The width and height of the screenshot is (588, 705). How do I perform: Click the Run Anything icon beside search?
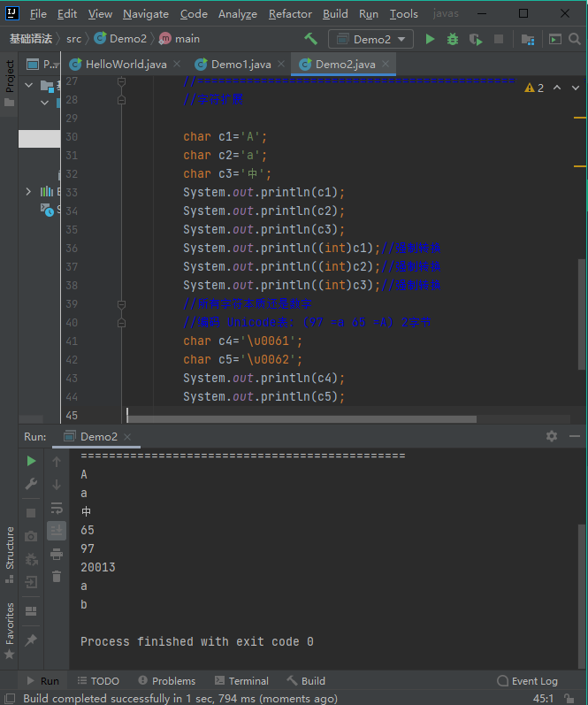pyautogui.click(x=555, y=40)
